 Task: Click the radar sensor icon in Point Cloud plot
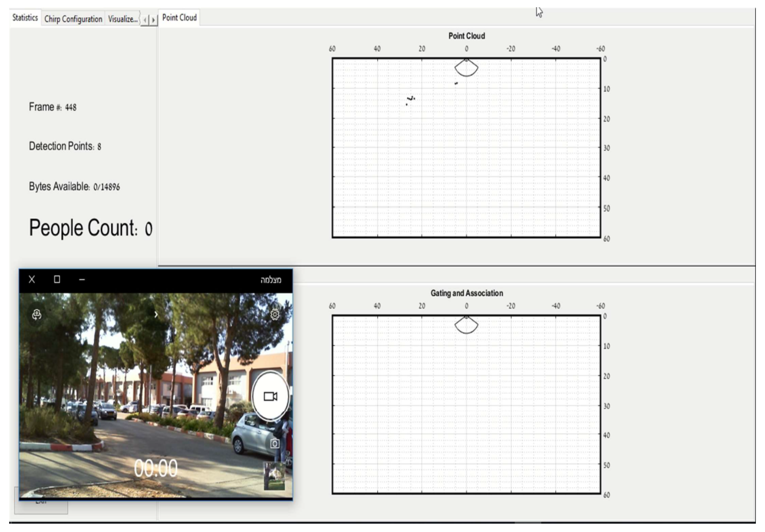[466, 68]
